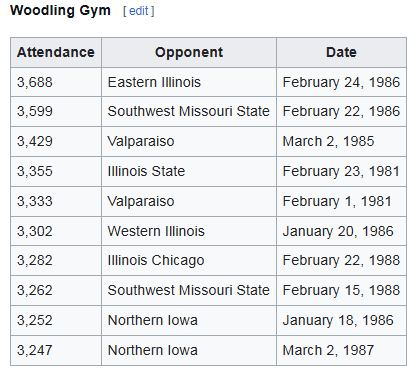416x377 pixels.
Task: Select the 3,282 attendance cell
Action: tap(56, 260)
